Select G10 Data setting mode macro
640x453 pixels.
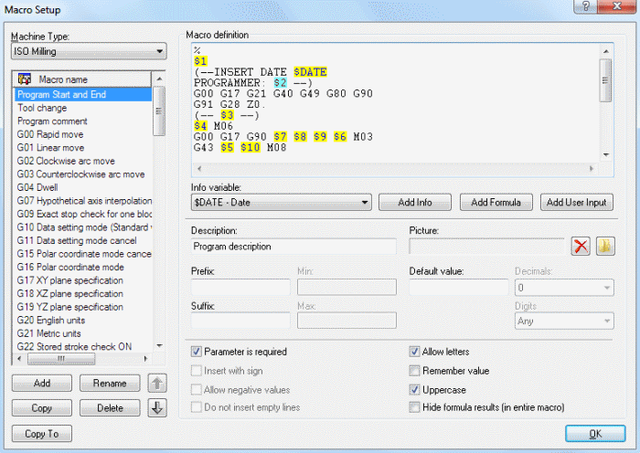click(x=83, y=227)
